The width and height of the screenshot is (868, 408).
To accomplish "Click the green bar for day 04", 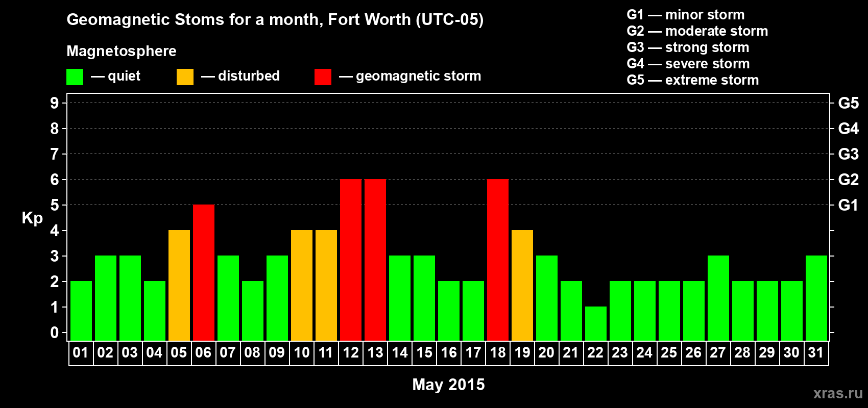I will tap(155, 311).
